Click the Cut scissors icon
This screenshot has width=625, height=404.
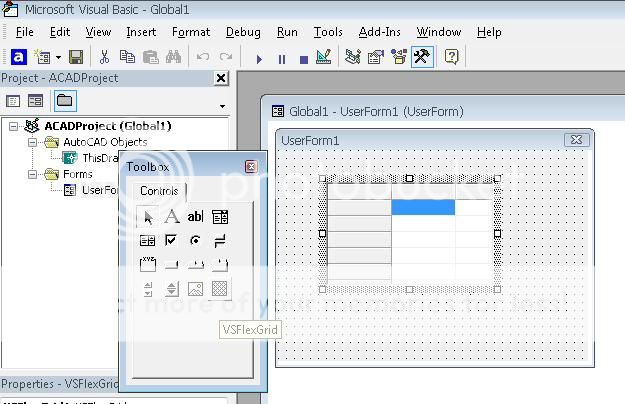(104, 57)
